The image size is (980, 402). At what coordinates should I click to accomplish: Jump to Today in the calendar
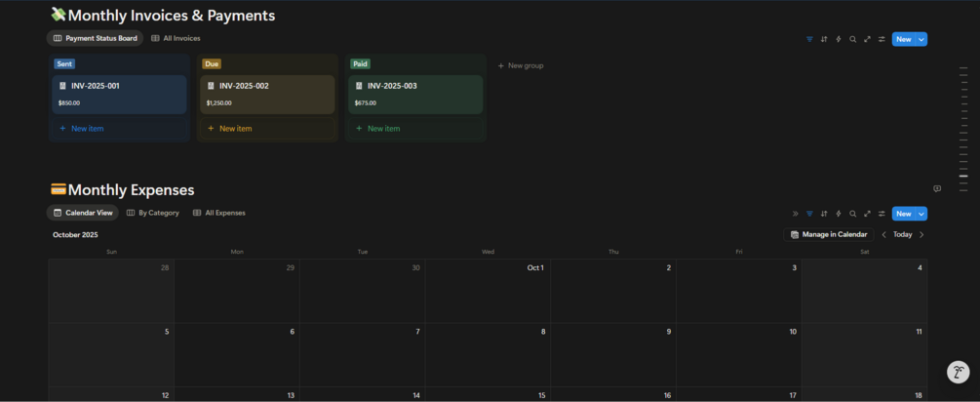pos(902,234)
